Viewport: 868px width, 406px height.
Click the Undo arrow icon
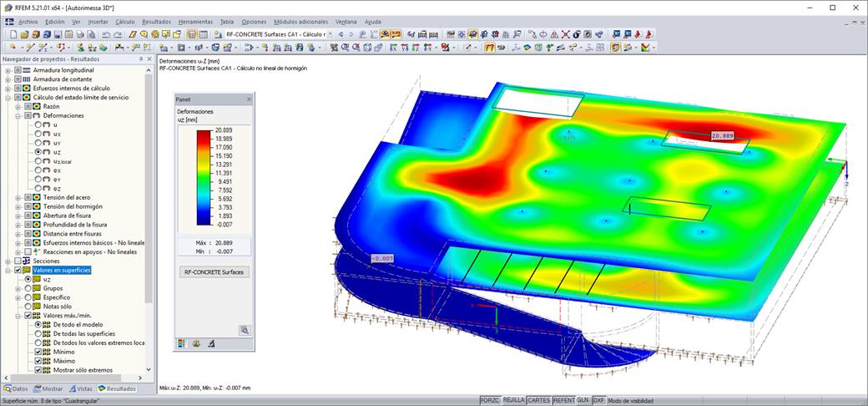click(x=106, y=34)
